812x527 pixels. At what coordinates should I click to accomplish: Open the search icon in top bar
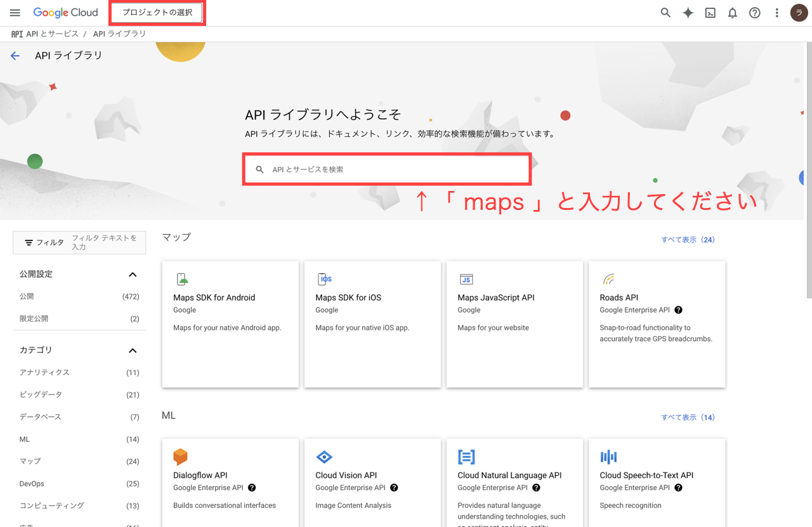click(665, 13)
